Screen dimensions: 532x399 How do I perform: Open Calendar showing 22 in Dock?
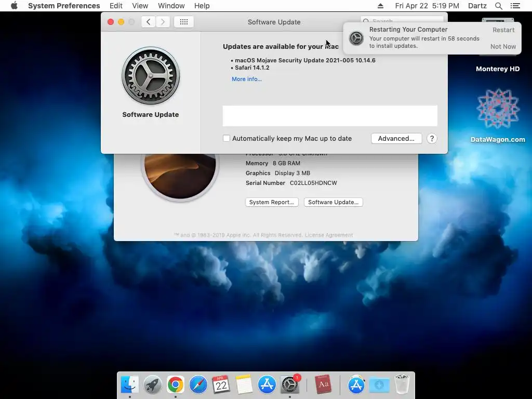pos(221,384)
